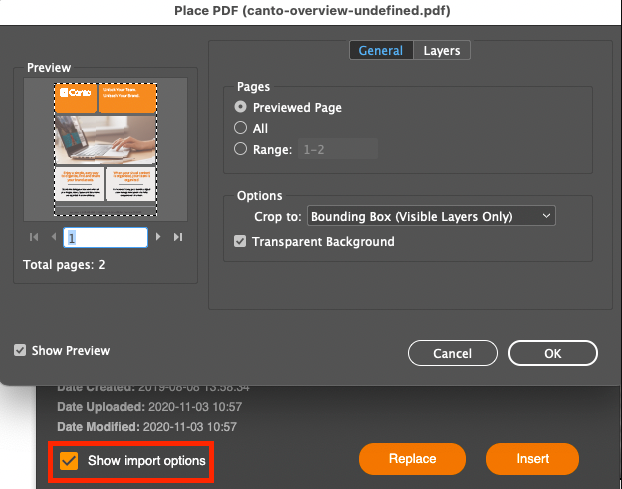This screenshot has width=622, height=489.
Task: Switch to the Layers tab
Action: tap(441, 50)
